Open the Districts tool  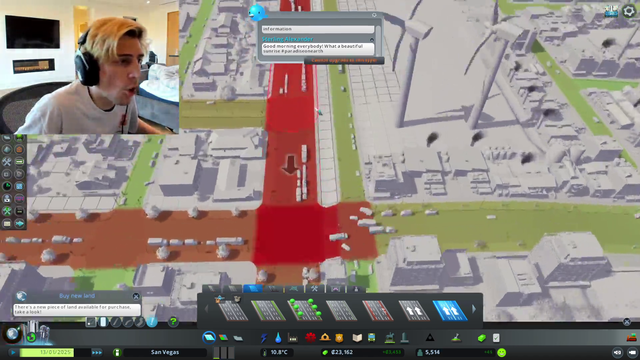[x=238, y=338]
